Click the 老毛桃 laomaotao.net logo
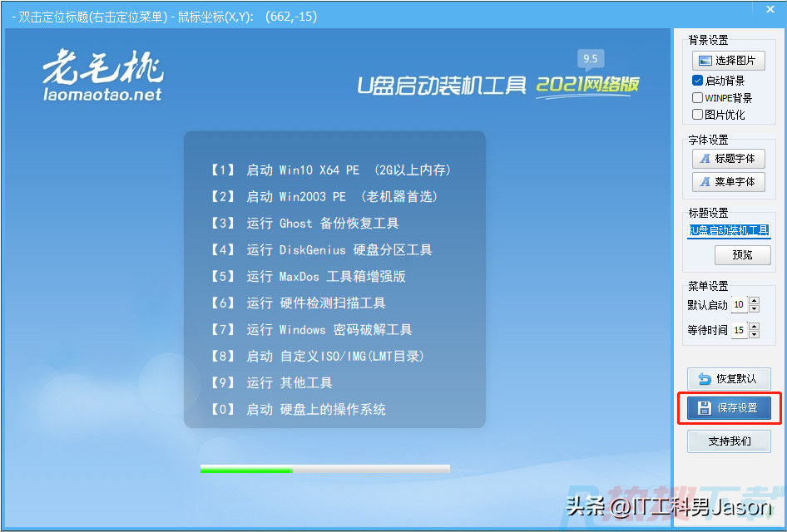Image resolution: width=787 pixels, height=532 pixels. 103,75
